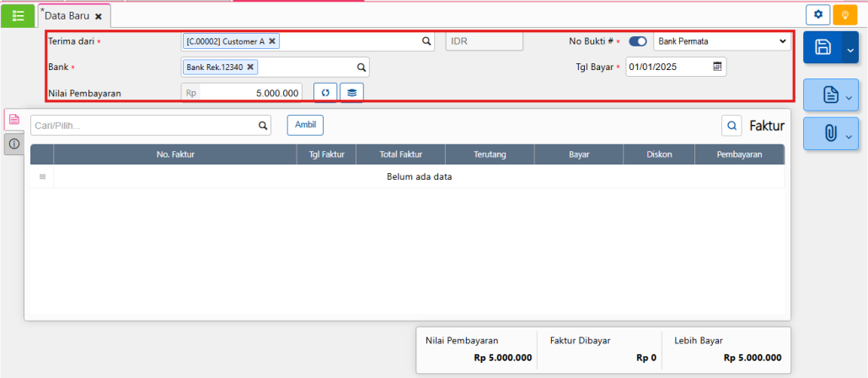The image size is (868, 378).
Task: Click the green list menu icon
Action: [18, 15]
